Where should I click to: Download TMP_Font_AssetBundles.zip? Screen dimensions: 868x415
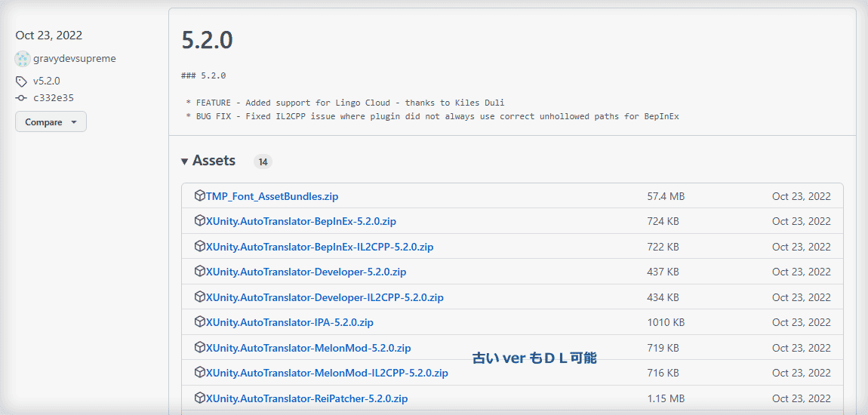point(272,196)
